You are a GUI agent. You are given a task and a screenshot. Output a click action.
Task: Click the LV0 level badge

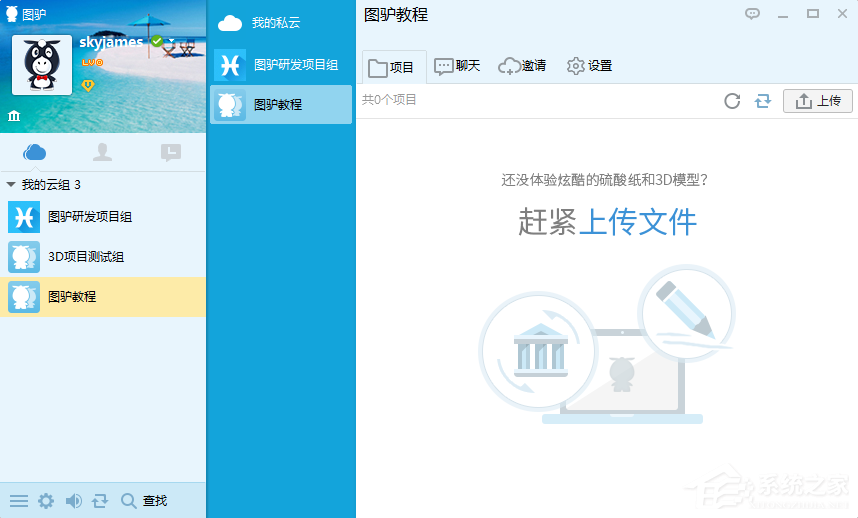92,62
